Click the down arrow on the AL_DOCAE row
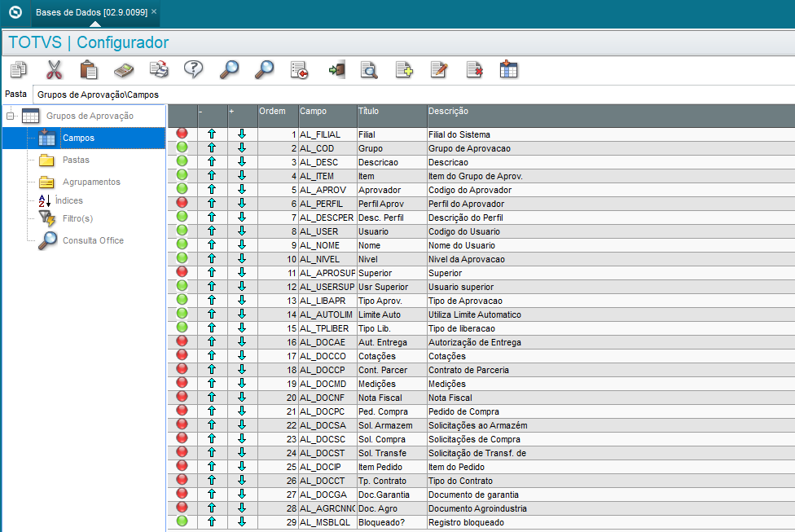 (x=242, y=342)
